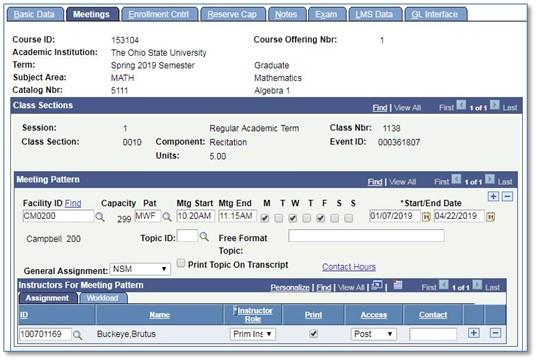Enable Print Topic On Transcript

pyautogui.click(x=181, y=263)
